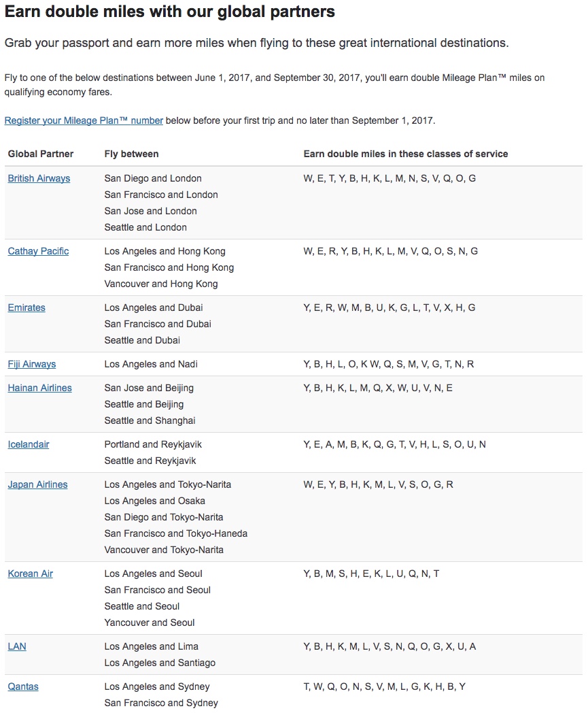This screenshot has width=588, height=713.
Task: Click the LAN partner link
Action: pyautogui.click(x=17, y=646)
